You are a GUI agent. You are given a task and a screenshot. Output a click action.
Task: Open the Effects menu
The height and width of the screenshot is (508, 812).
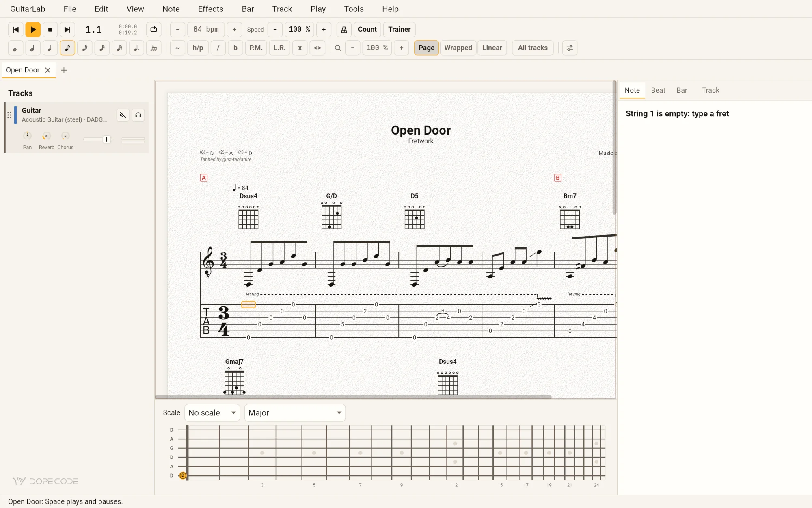211,9
